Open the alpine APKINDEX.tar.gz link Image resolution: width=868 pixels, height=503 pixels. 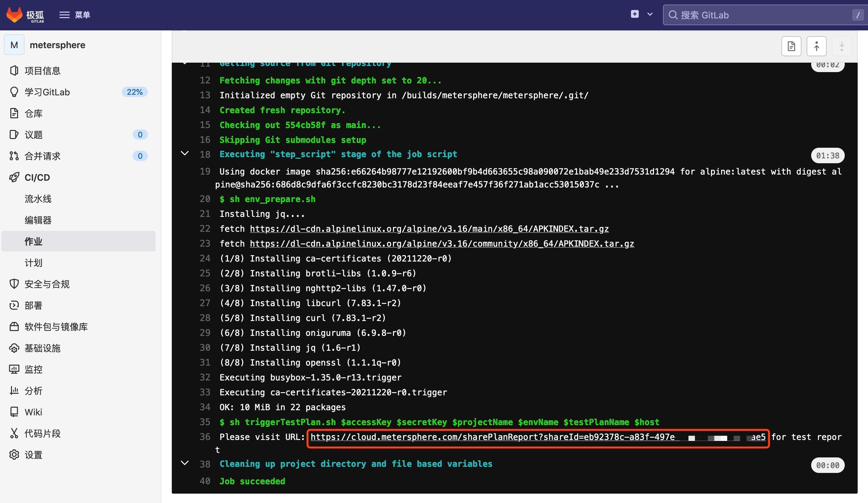(x=429, y=228)
